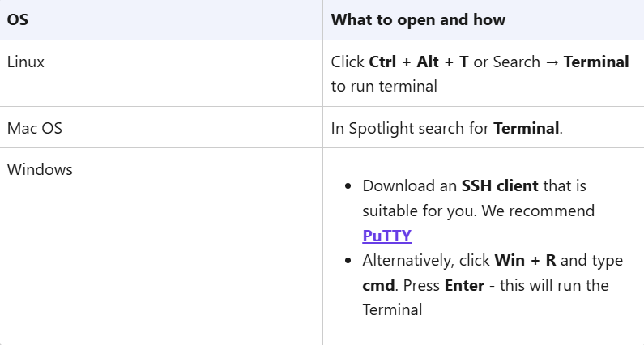This screenshot has height=345, width=644.
Task: Click the bold "SSH client" text
Action: (x=500, y=185)
